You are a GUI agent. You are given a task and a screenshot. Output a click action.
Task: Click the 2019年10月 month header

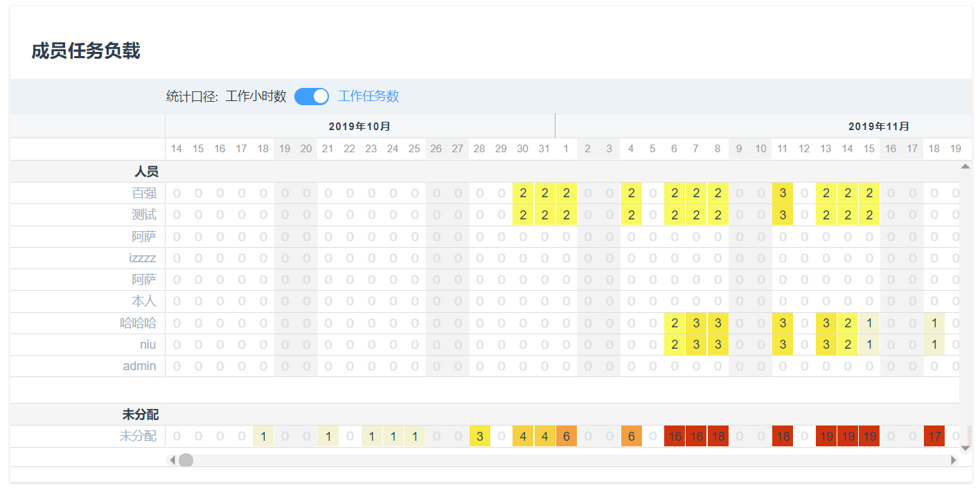359,127
